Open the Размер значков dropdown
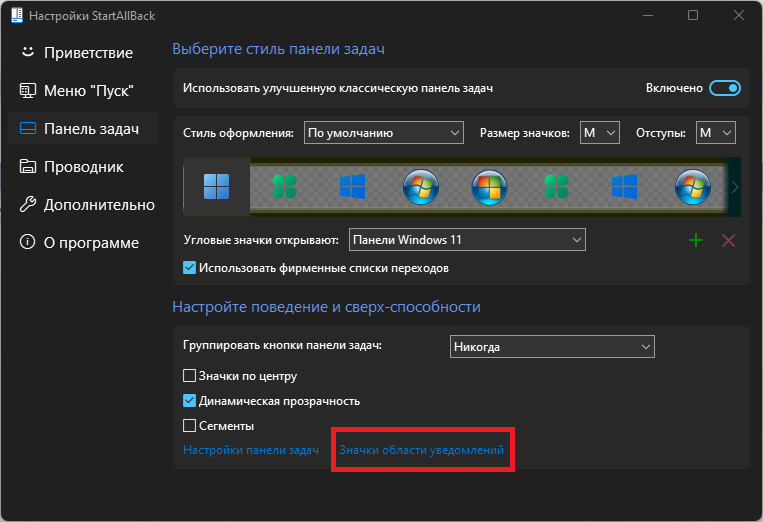Viewport: 763px width, 522px height. (x=600, y=133)
